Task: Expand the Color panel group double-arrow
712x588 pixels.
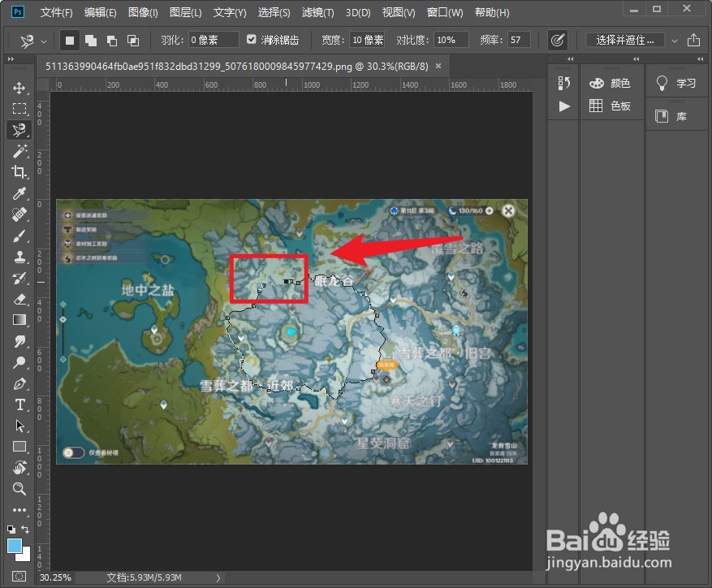Action: (636, 59)
